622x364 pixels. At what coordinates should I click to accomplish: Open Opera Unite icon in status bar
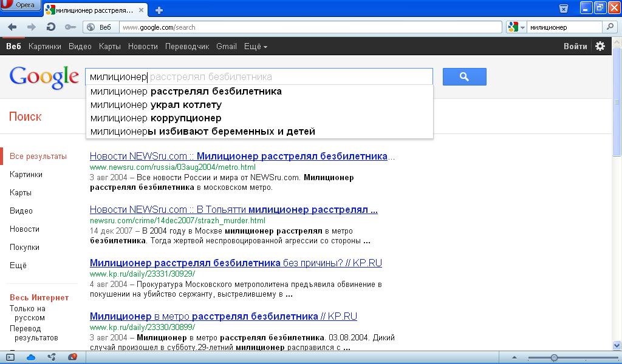tap(52, 357)
